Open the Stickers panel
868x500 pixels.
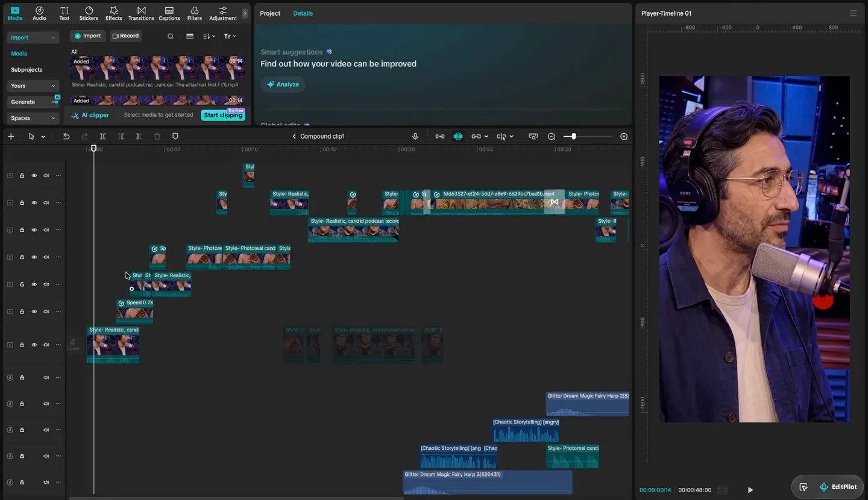point(89,13)
